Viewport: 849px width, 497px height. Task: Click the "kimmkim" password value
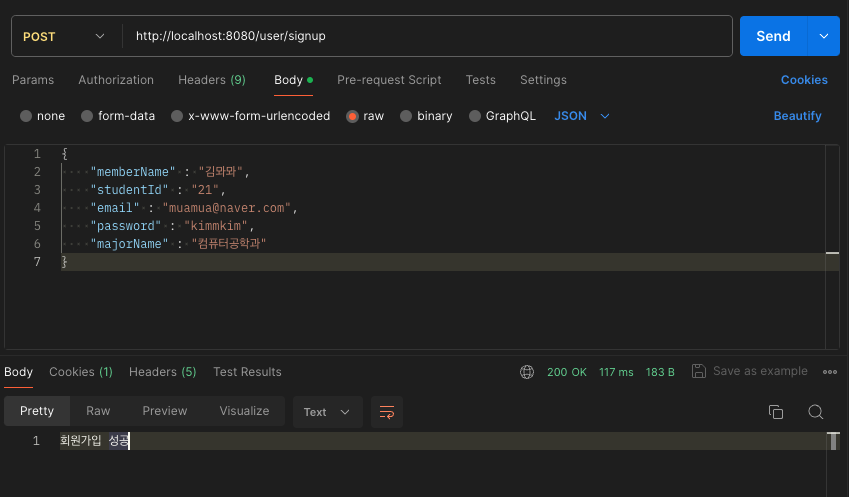(216, 226)
